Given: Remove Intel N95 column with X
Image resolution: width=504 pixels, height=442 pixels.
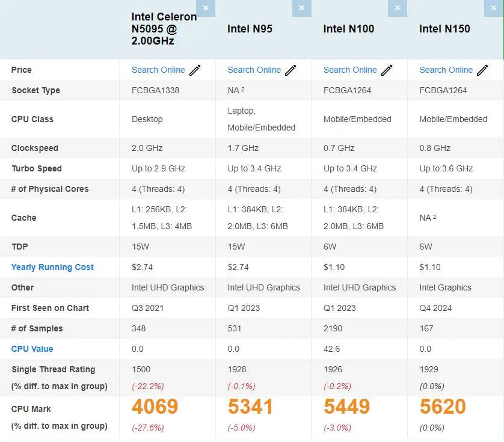Looking at the screenshot, I should click(x=301, y=8).
